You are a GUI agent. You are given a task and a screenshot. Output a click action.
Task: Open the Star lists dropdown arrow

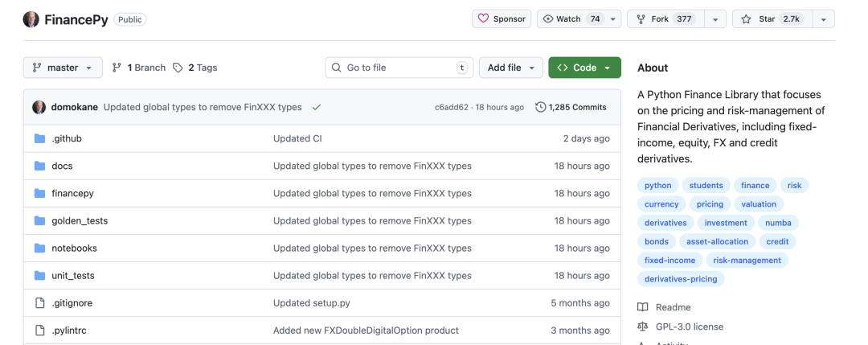824,18
